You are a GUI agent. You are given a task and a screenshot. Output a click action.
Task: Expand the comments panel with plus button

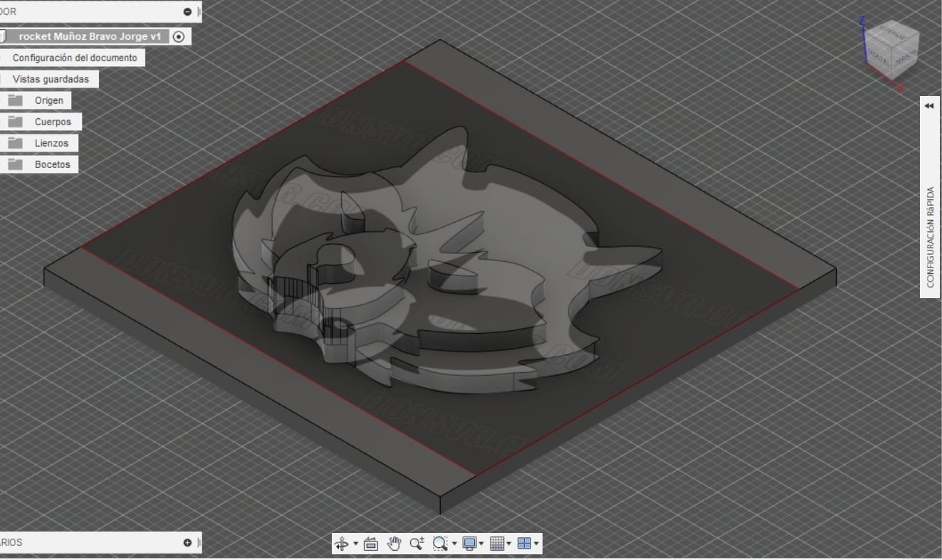187,542
